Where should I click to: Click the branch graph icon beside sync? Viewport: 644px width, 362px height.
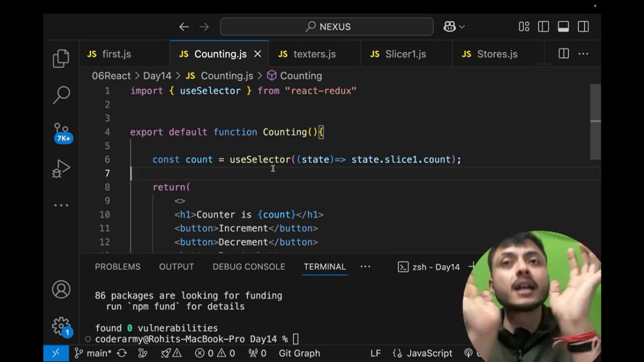pos(143,353)
